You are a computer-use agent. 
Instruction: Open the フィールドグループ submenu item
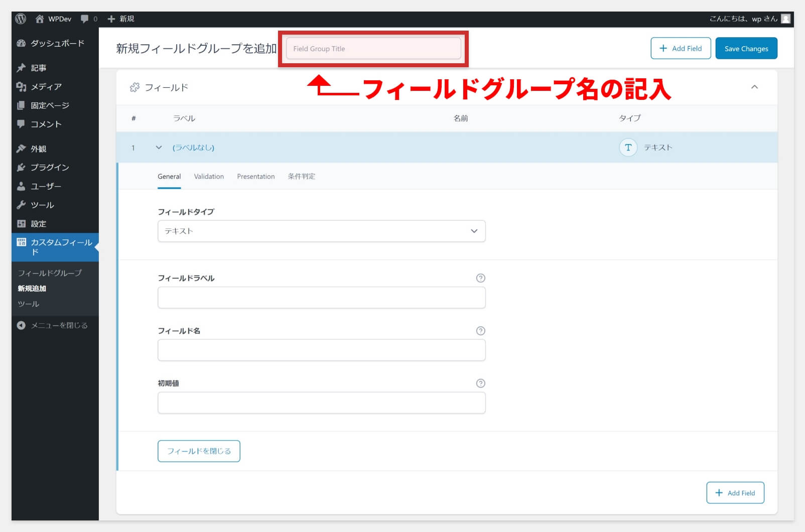[x=50, y=273]
